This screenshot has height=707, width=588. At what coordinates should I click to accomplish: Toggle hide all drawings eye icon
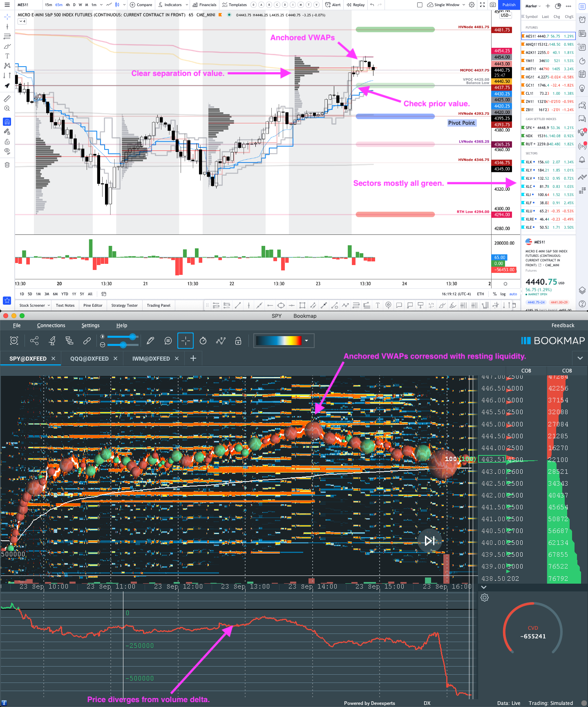(7, 151)
